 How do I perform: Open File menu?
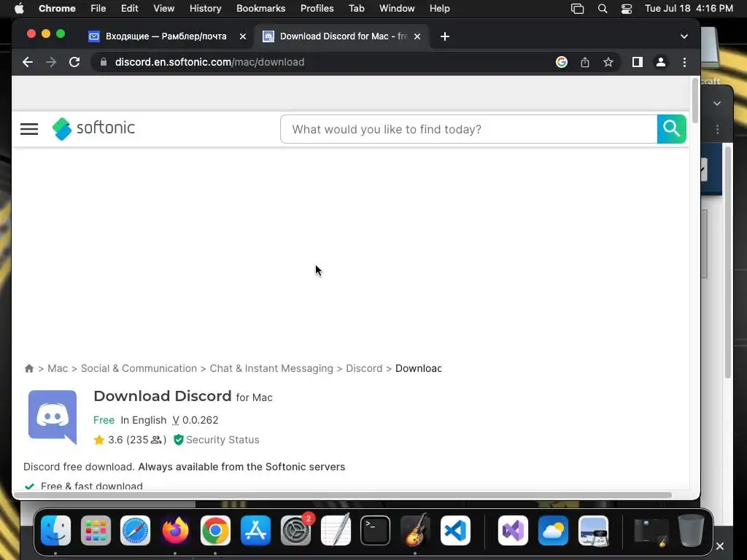pos(98,9)
